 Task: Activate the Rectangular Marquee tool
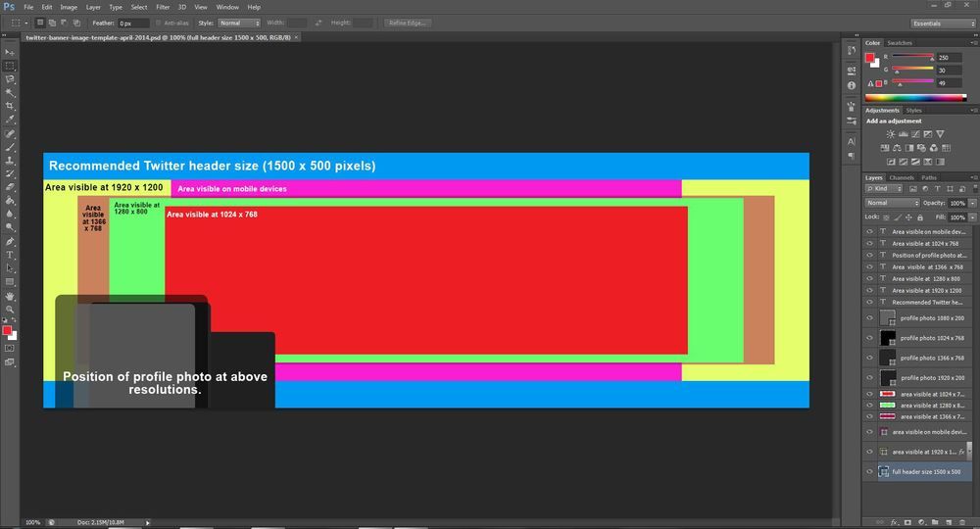(10, 66)
